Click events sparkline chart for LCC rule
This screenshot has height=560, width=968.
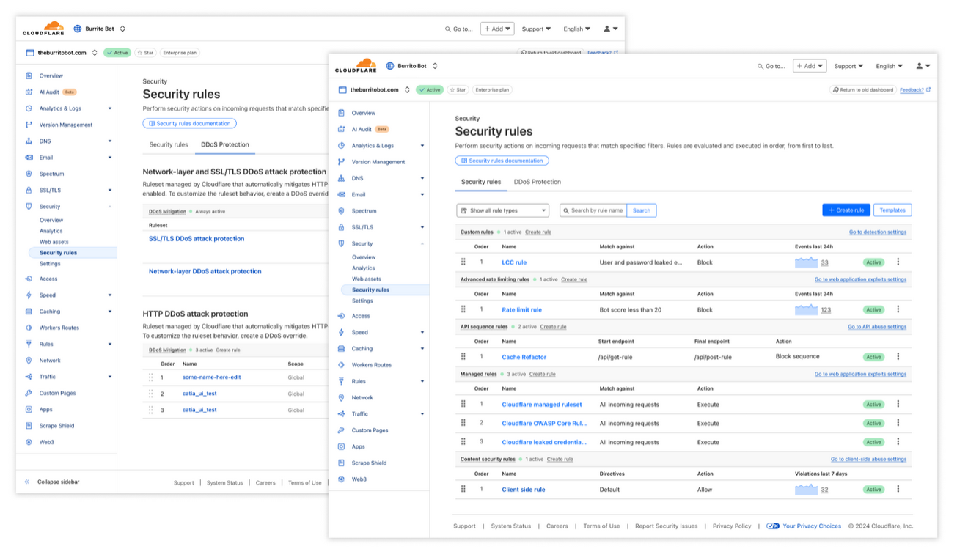806,262
